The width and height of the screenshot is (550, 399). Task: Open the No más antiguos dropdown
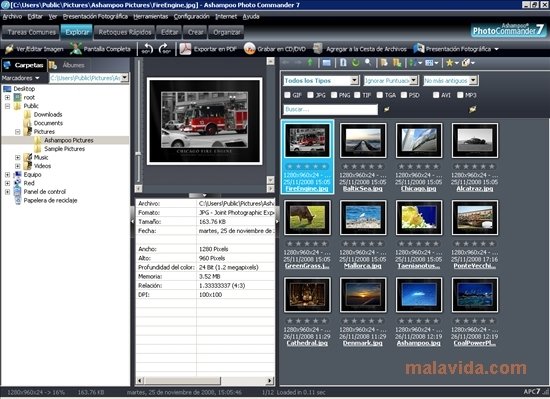tap(474, 81)
